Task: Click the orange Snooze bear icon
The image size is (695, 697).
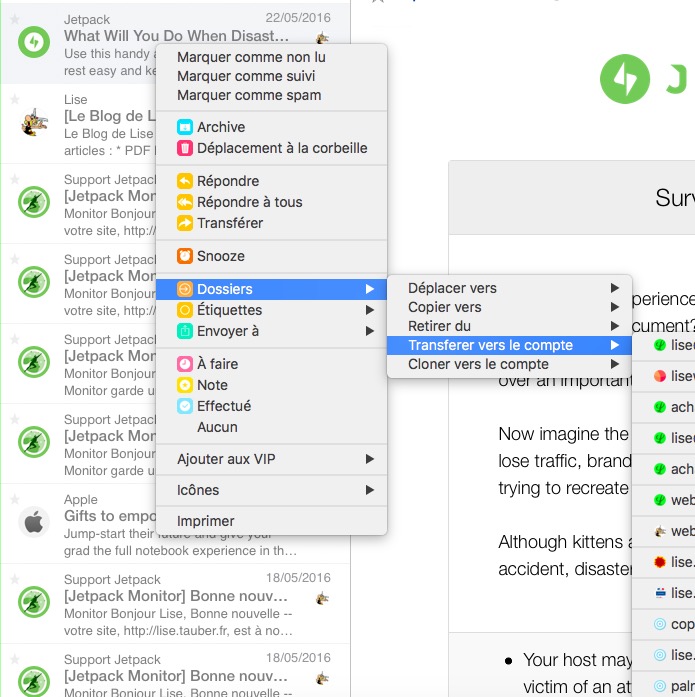Action: (x=185, y=256)
